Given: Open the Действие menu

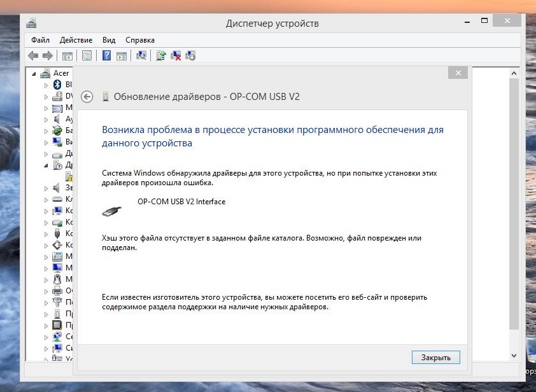Looking at the screenshot, I should (x=76, y=40).
